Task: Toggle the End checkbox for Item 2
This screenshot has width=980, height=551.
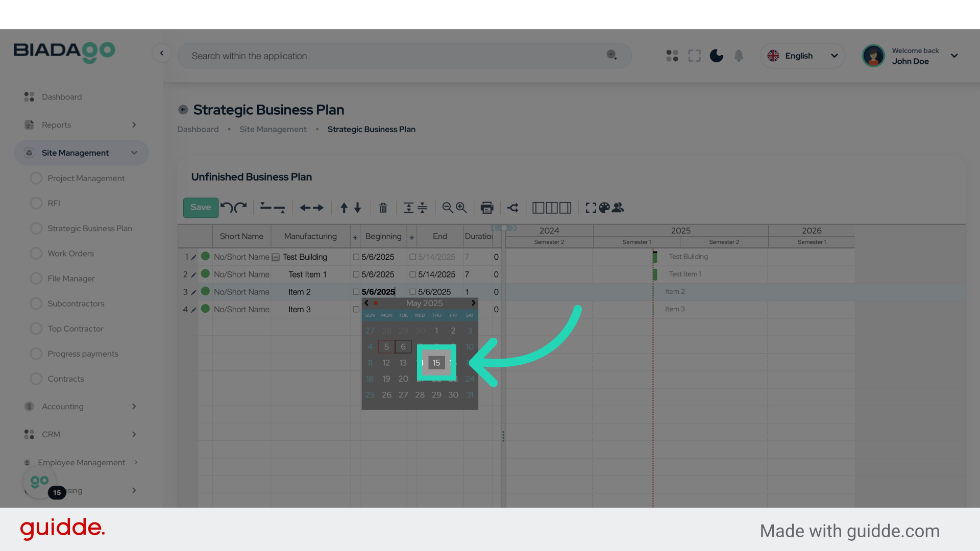Action: (x=412, y=292)
